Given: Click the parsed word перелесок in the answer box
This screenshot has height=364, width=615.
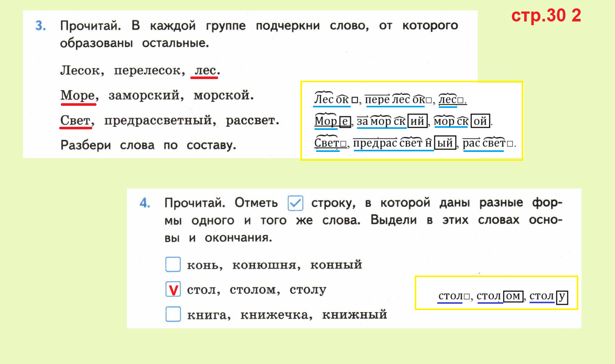Looking at the screenshot, I should coord(398,100).
